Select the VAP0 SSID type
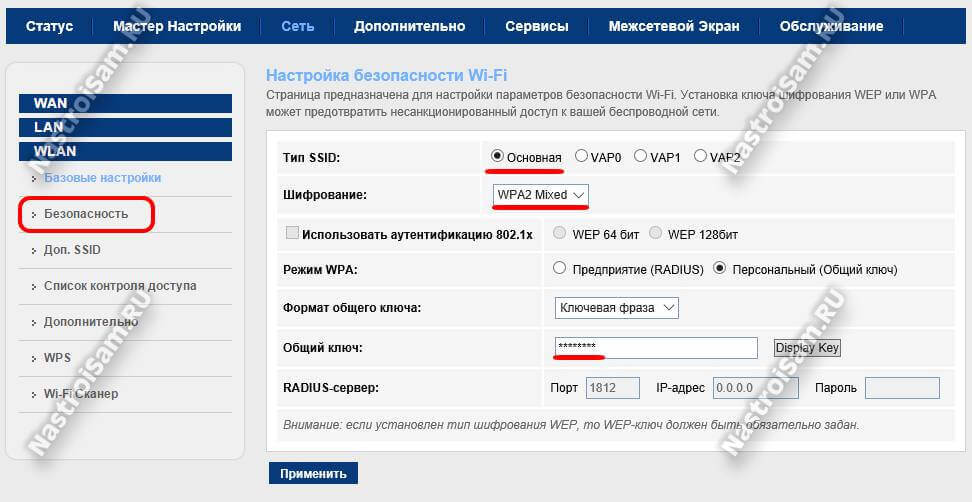 [x=581, y=156]
